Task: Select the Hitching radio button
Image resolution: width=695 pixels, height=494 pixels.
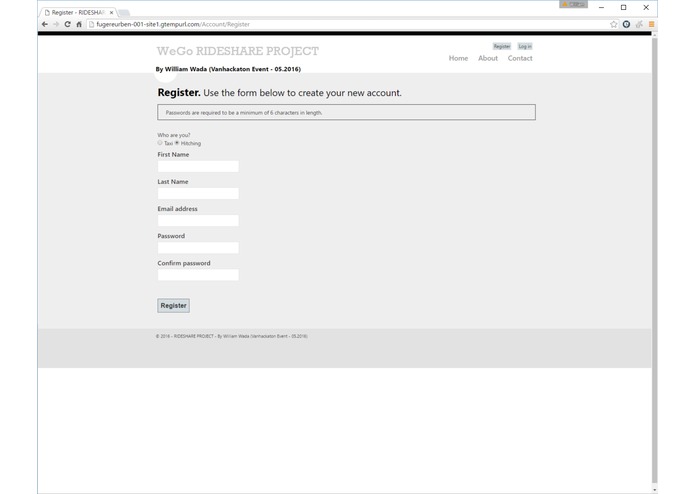Action: coord(177,143)
